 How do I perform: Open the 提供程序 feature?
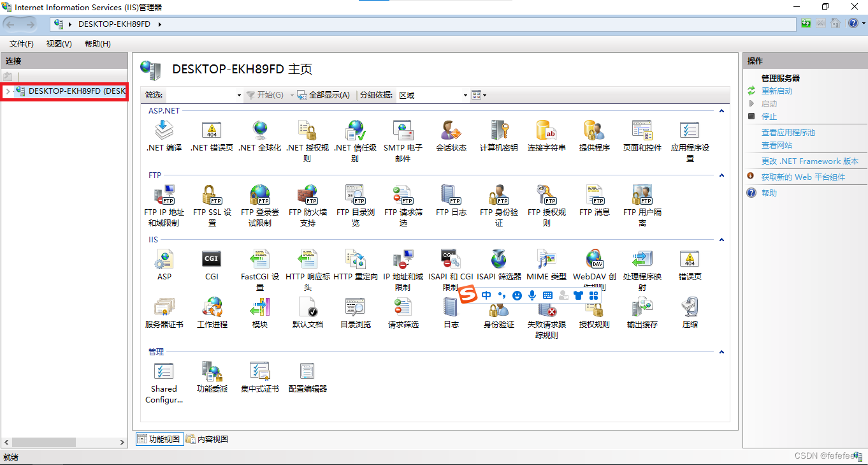(x=594, y=137)
